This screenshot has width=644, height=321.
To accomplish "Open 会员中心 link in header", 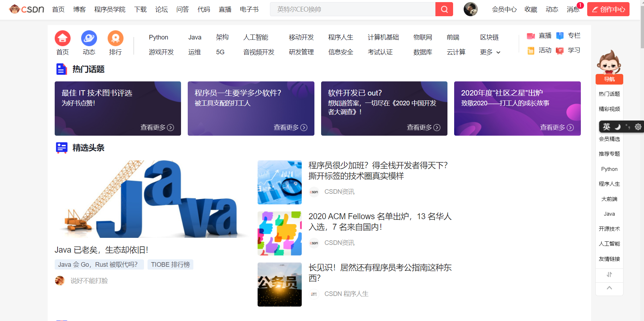I will (x=504, y=9).
